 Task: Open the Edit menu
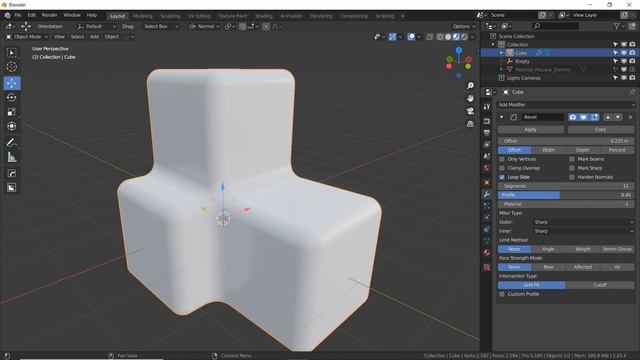click(32, 15)
